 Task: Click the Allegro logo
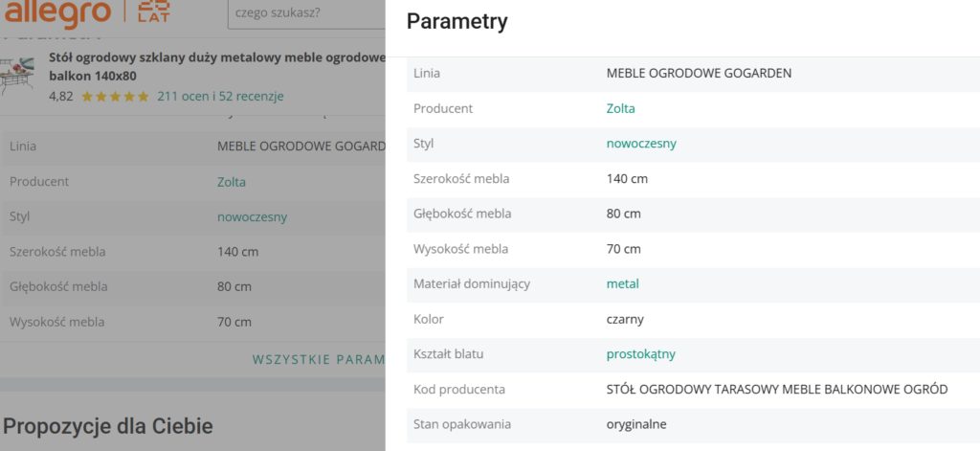[x=57, y=12]
